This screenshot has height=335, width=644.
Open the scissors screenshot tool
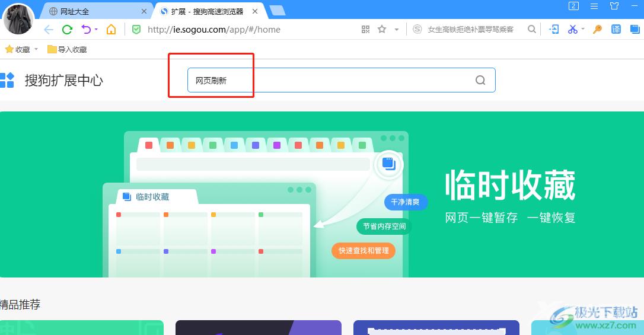[572, 29]
